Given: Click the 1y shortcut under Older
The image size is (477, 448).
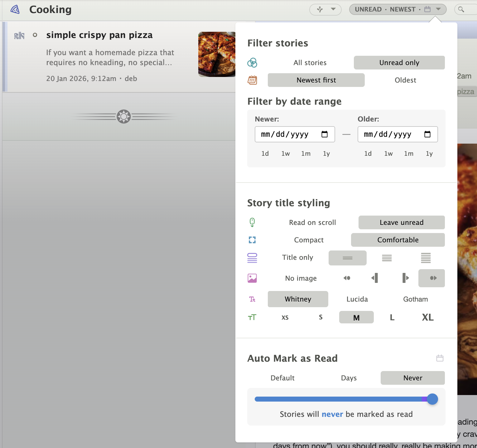Looking at the screenshot, I should point(429,154).
